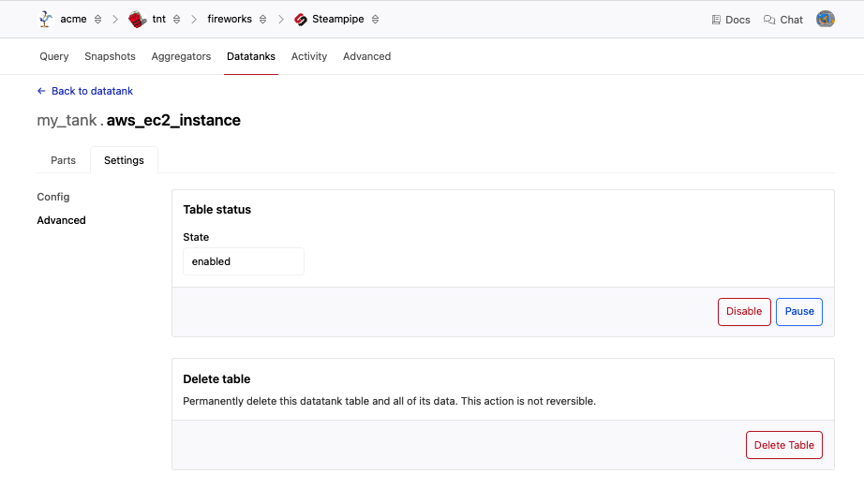This screenshot has height=504, width=864.
Task: Disable the table with Disable button
Action: (744, 311)
